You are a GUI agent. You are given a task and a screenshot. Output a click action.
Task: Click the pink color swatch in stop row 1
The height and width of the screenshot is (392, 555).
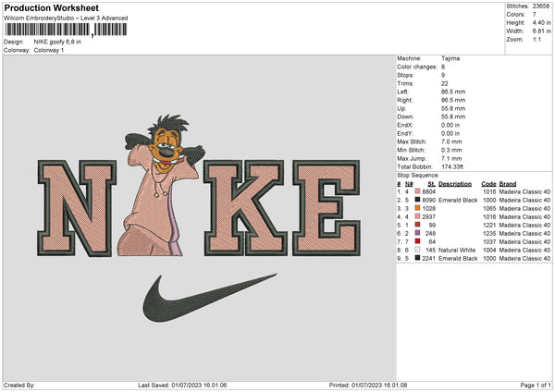click(x=418, y=191)
